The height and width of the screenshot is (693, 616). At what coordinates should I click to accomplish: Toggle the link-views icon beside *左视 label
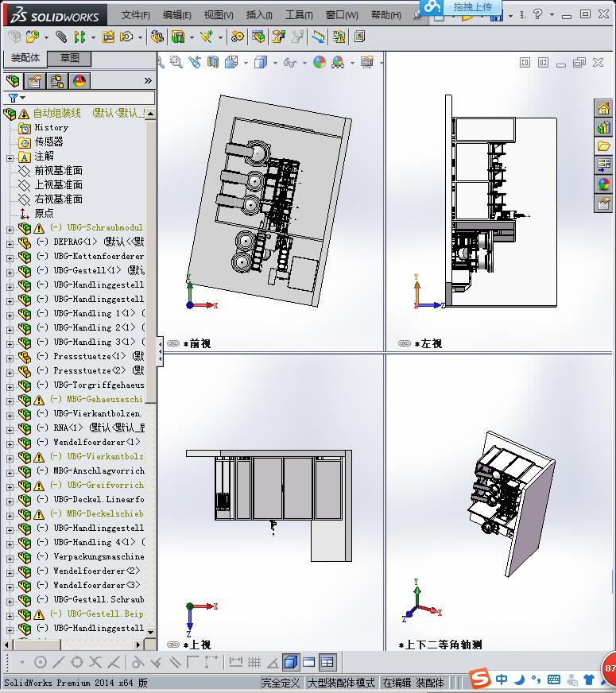(405, 343)
